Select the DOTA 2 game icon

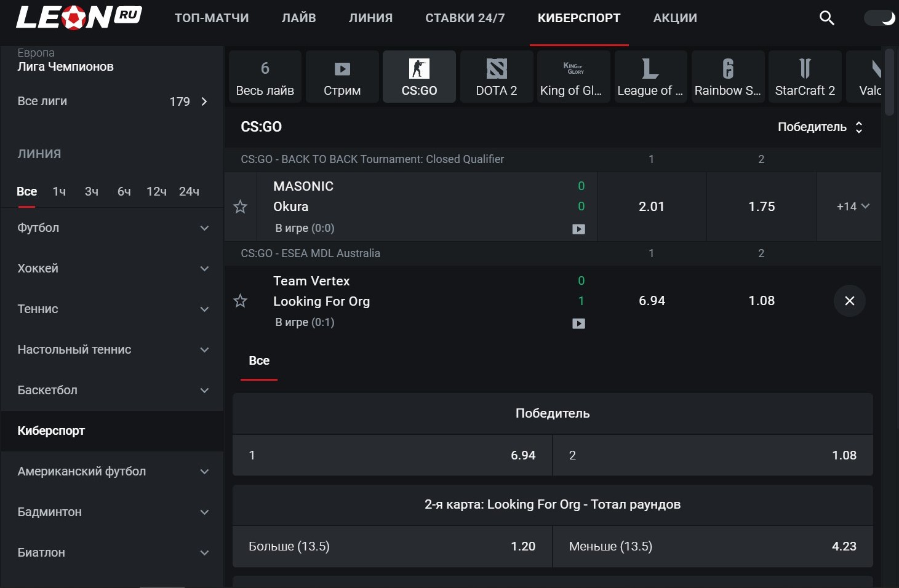tap(497, 76)
